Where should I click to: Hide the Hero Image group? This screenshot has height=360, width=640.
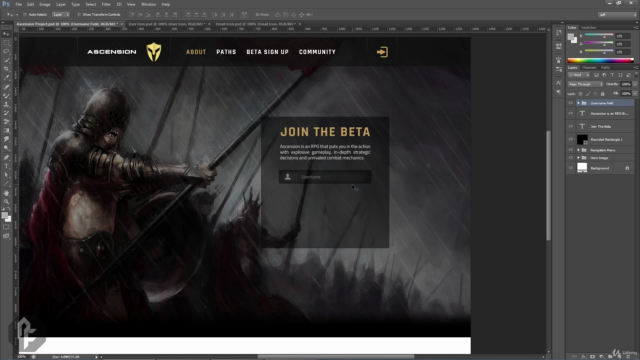tap(571, 158)
